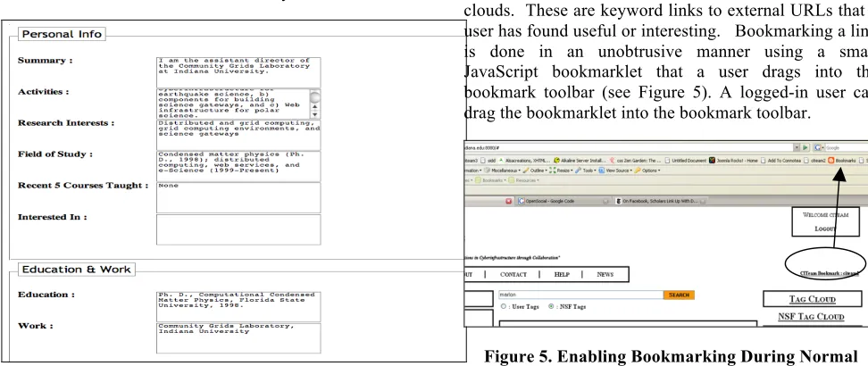This screenshot has width=868, height=366.
Task: Click the Google search engine icon
Action: coord(817,148)
